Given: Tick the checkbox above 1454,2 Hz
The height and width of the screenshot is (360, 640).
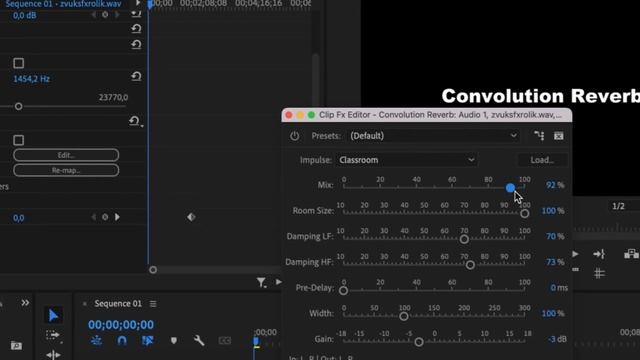Looking at the screenshot, I should coord(18,63).
